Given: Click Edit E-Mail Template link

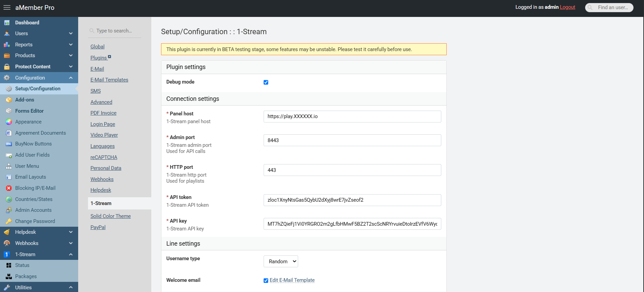Looking at the screenshot, I should point(292,280).
